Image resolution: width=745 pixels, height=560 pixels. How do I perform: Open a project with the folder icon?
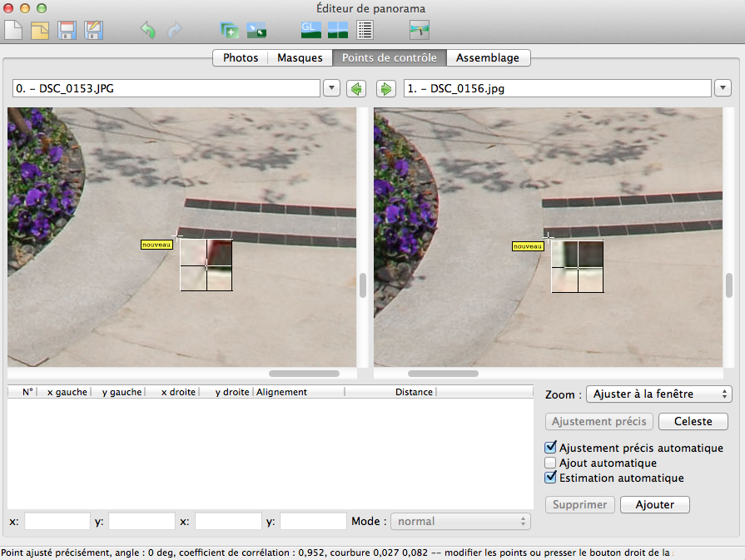tap(40, 31)
